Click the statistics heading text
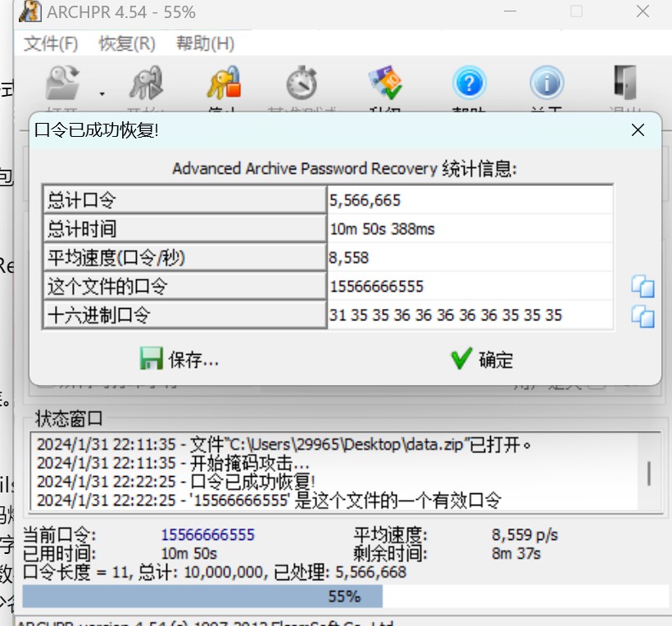This screenshot has width=672, height=626. tap(344, 169)
